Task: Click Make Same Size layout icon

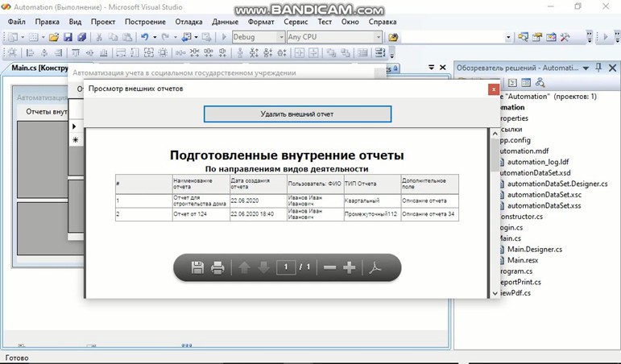Action: (x=149, y=52)
